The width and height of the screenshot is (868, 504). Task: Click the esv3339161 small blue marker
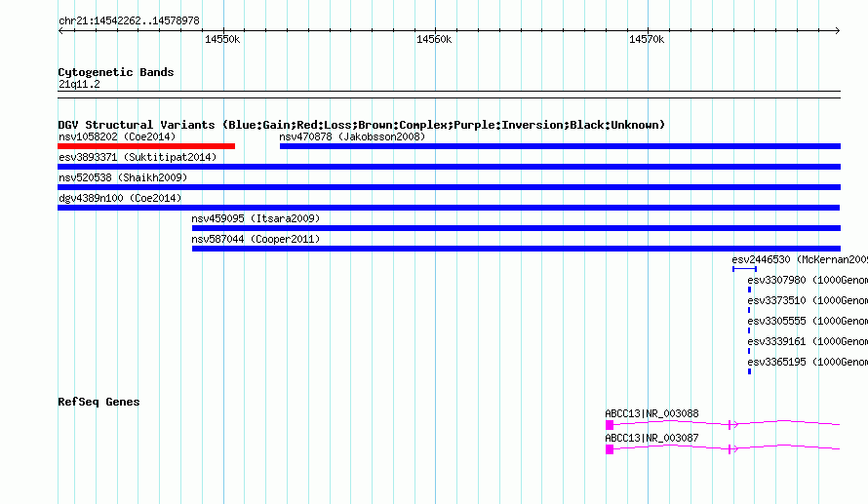pos(749,351)
